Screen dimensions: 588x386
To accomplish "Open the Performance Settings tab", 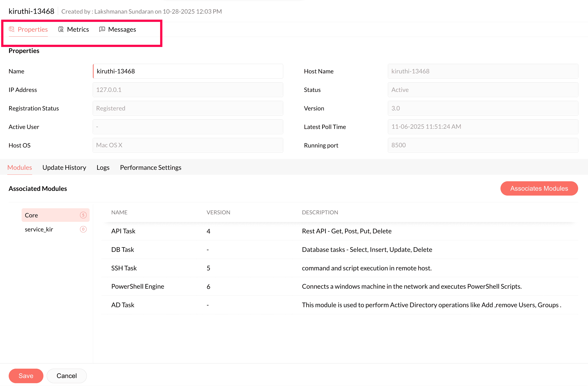I will [150, 167].
